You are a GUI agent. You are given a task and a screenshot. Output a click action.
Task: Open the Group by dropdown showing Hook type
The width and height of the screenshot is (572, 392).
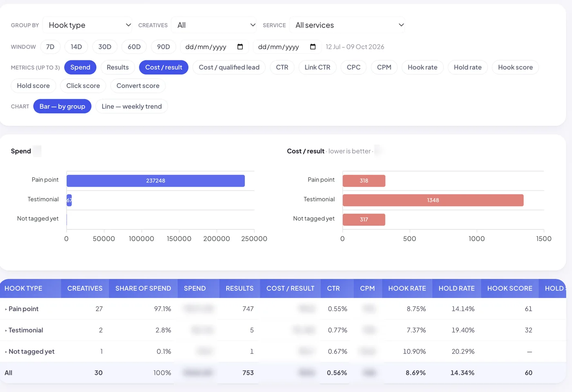point(87,25)
